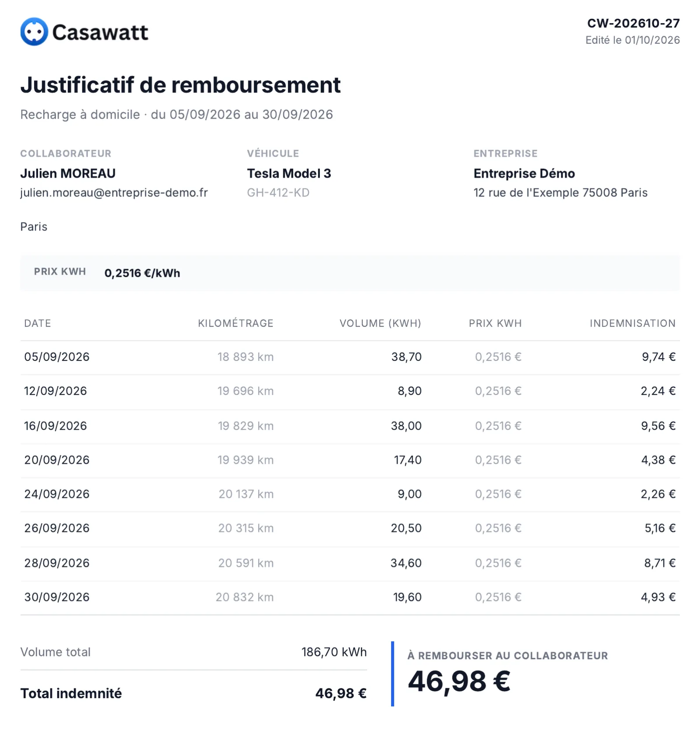The height and width of the screenshot is (737, 700).
Task: Select the 'Justificatif de remboursement' heading
Action: coord(180,85)
